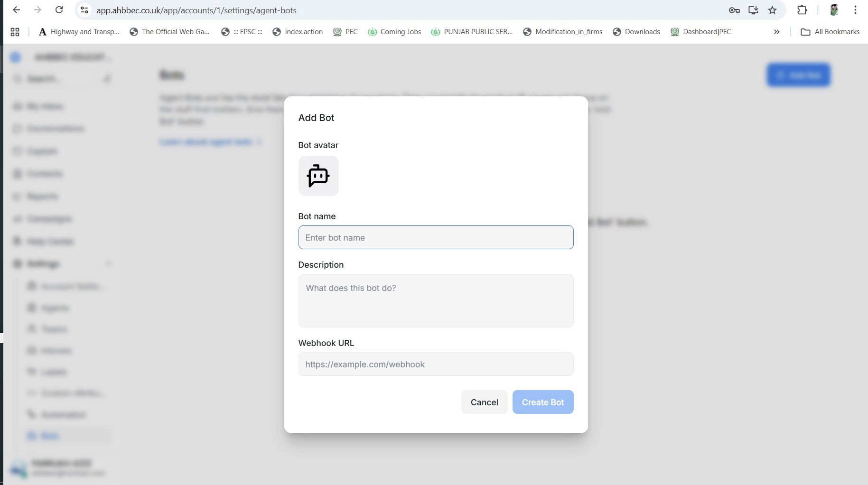Click the Webhook URL input field
The width and height of the screenshot is (868, 485).
[x=436, y=364]
